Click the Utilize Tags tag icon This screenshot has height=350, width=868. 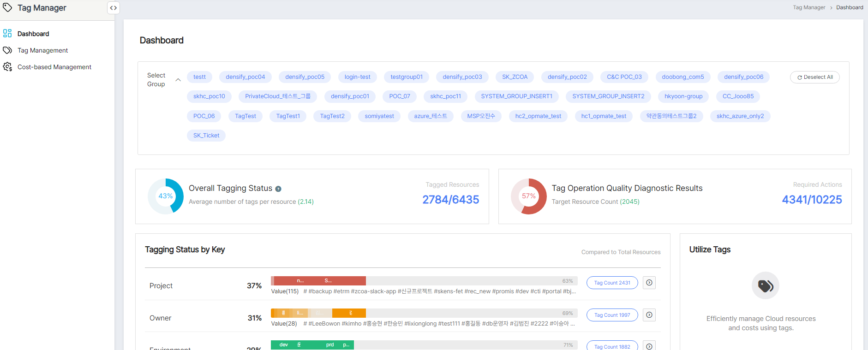click(x=766, y=286)
